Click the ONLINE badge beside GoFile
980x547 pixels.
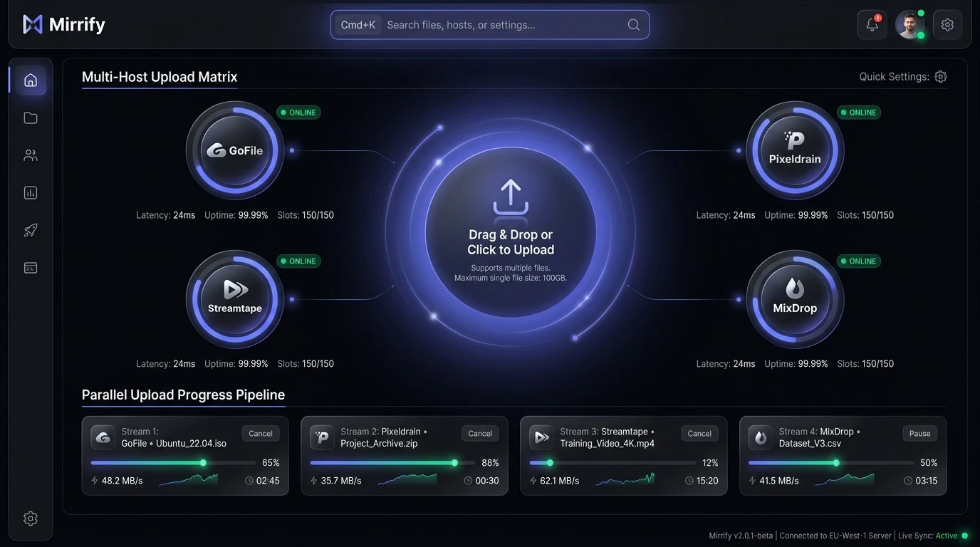pos(298,113)
